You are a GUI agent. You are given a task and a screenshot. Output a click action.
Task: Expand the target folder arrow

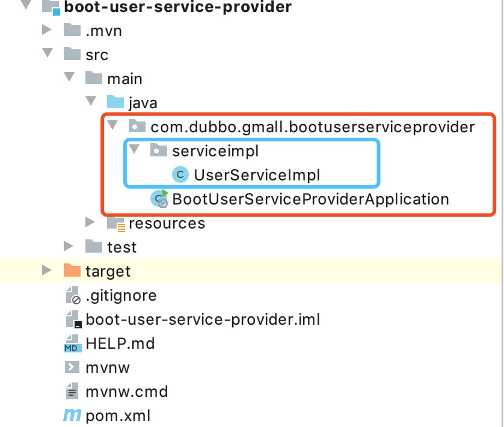pos(47,270)
